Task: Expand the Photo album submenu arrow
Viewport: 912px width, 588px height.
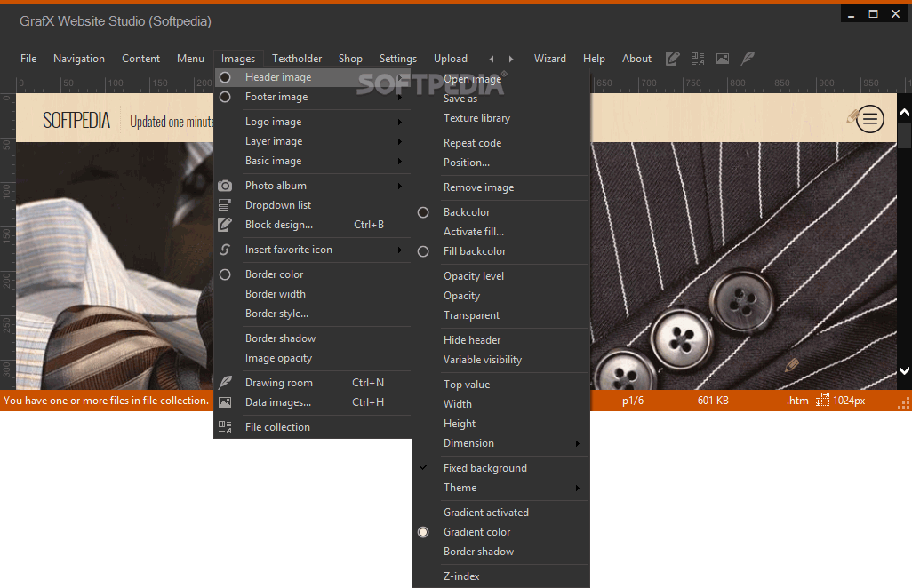Action: pos(400,186)
